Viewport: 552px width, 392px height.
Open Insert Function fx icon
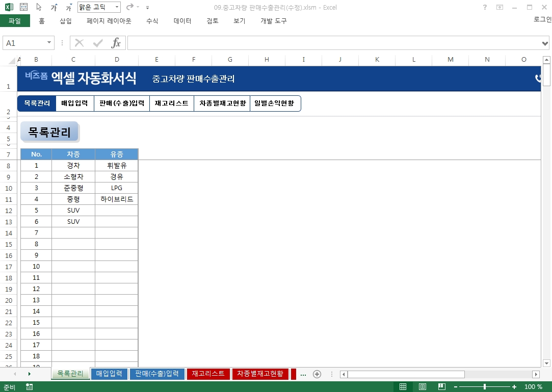[x=116, y=43]
